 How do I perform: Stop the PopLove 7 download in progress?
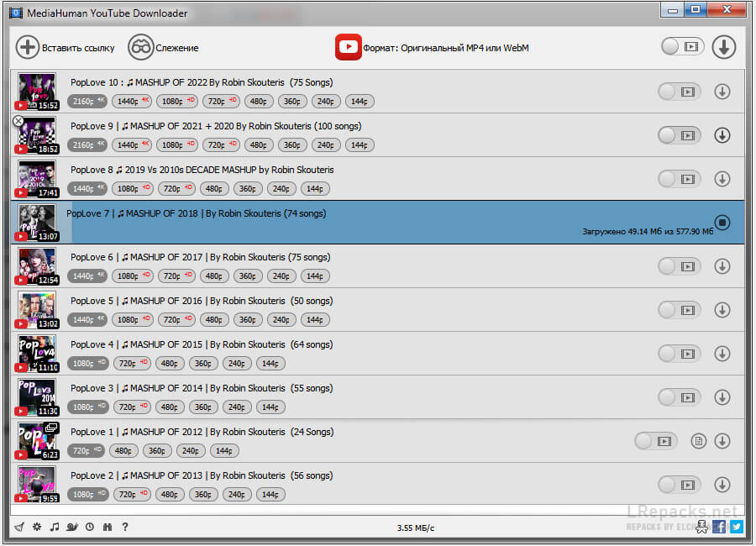coord(722,223)
